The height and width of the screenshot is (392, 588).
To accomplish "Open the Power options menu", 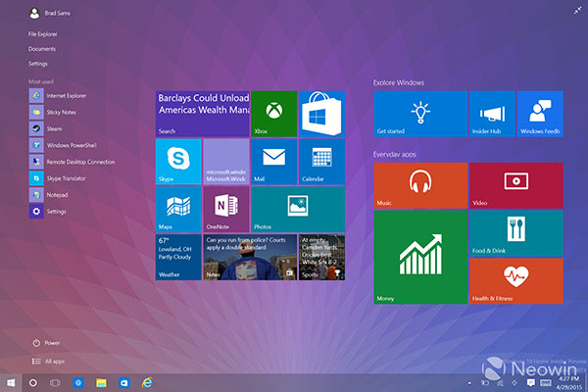I will click(x=46, y=343).
